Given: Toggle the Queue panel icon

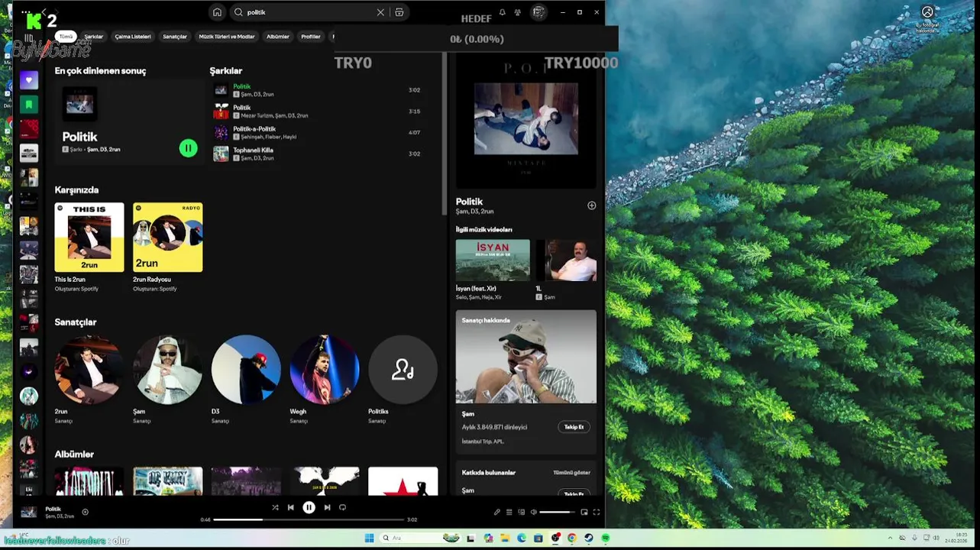Looking at the screenshot, I should 509,512.
